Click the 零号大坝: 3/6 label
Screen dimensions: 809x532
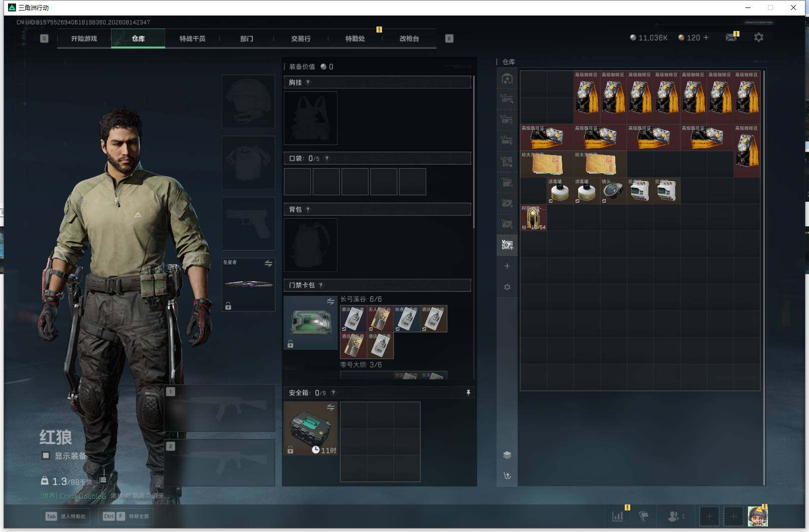(361, 365)
